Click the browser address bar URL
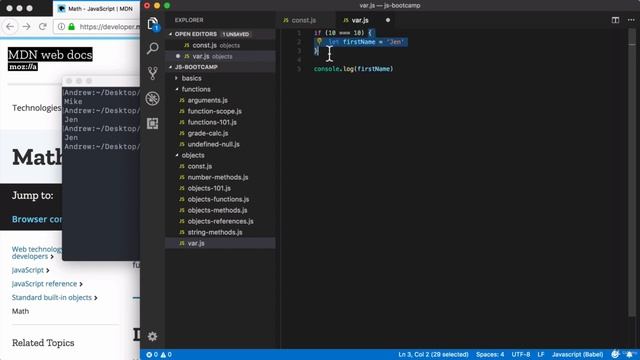640x360 pixels. coord(109,27)
